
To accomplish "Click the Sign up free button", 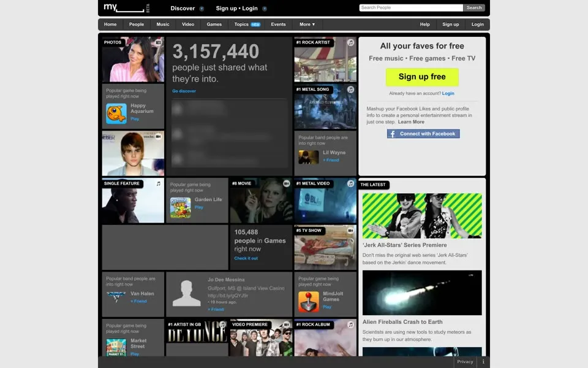I will [422, 77].
